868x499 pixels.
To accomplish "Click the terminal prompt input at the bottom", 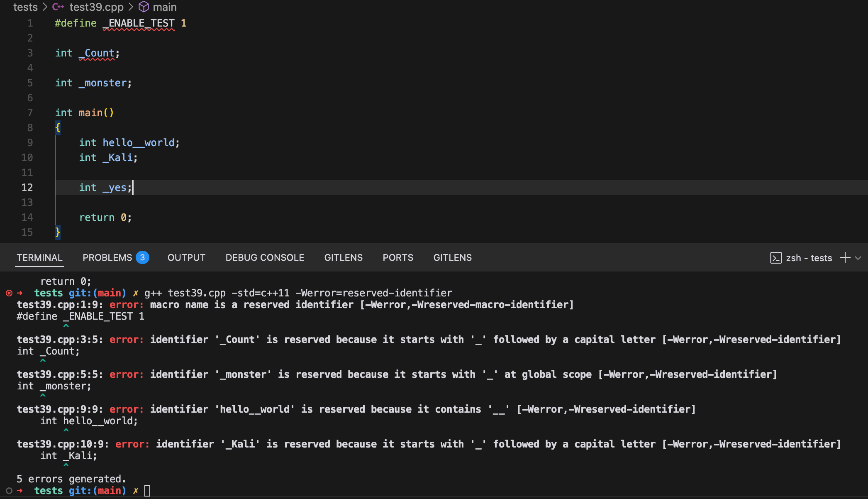I will point(147,491).
